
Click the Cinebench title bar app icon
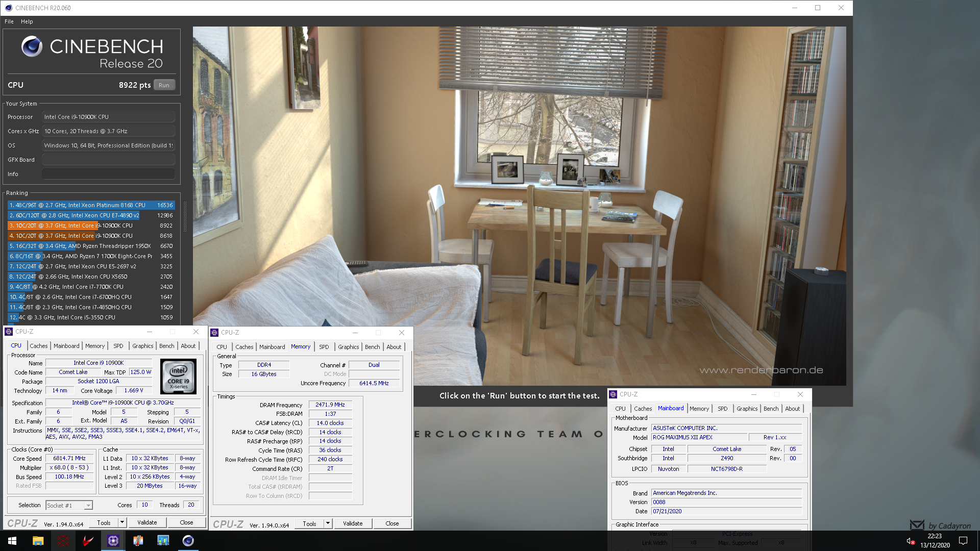coord(8,8)
